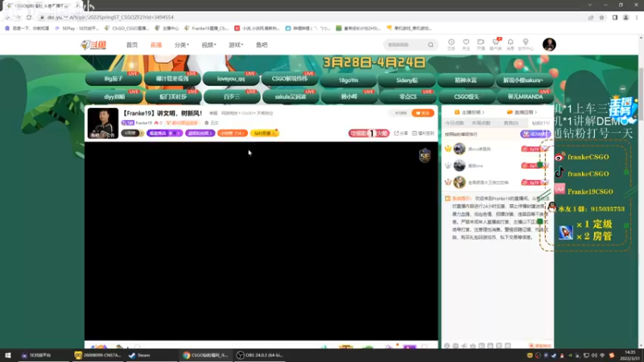Open Chrome profile icon in toolbar
This screenshot has height=362, width=644.
(x=626, y=17)
